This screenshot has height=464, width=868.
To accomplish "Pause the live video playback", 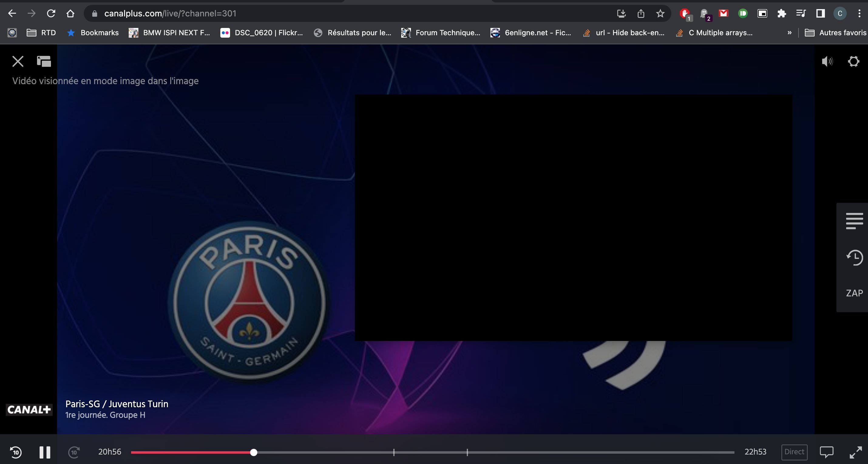I will (45, 452).
